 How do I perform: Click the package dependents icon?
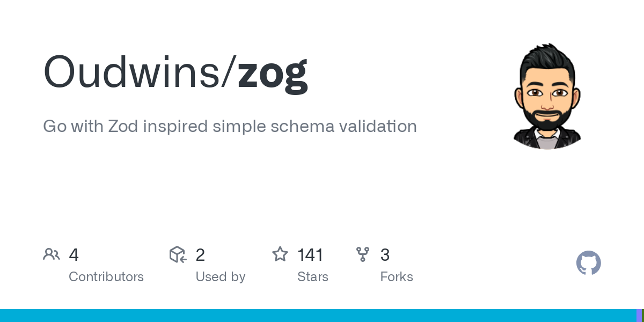pos(178,254)
